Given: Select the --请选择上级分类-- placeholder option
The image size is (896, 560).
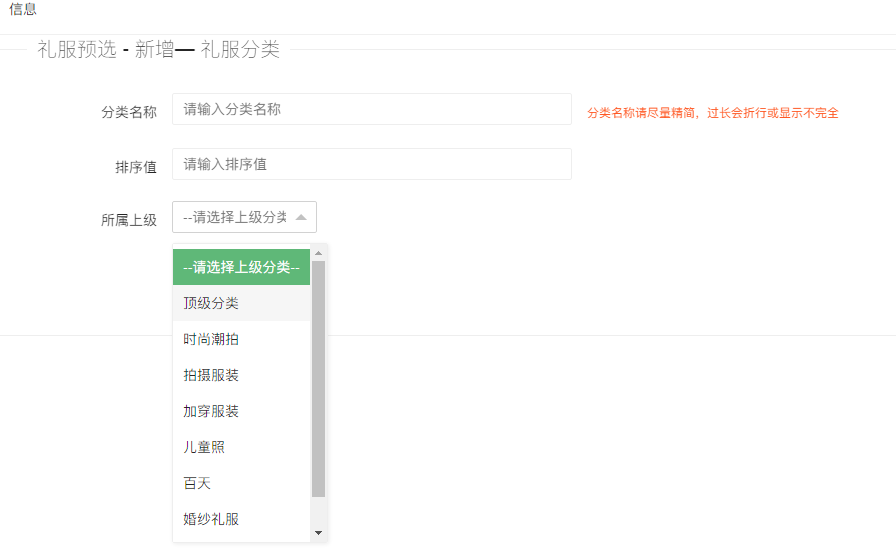Looking at the screenshot, I should click(241, 267).
